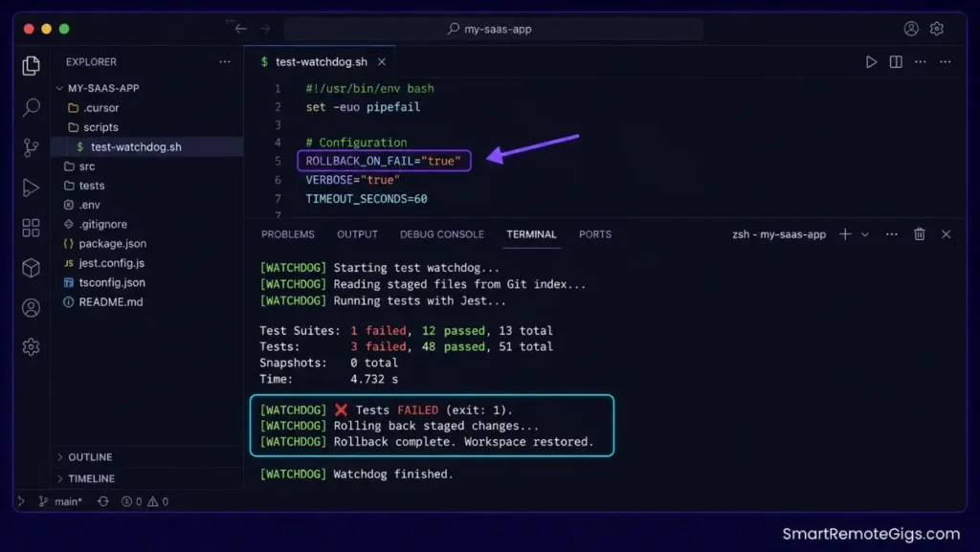The image size is (980, 552).
Task: Click the cube icon in activity bar
Action: pyautogui.click(x=31, y=267)
